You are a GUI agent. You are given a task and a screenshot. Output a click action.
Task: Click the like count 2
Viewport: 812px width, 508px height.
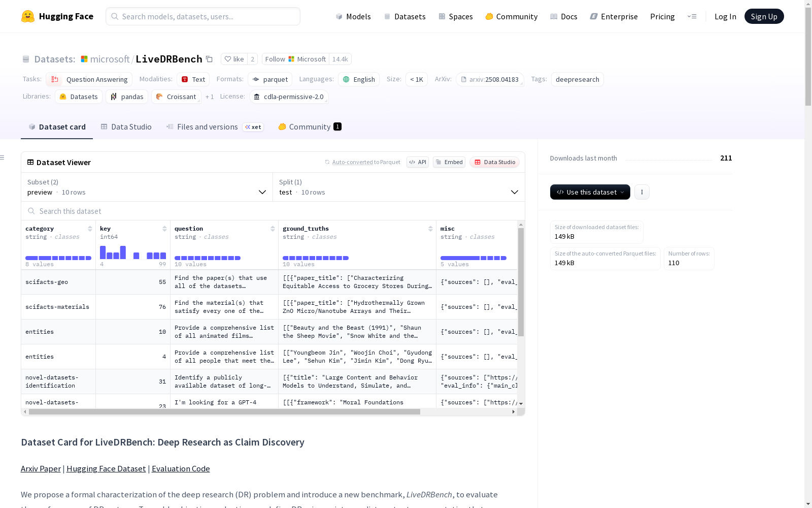252,59
